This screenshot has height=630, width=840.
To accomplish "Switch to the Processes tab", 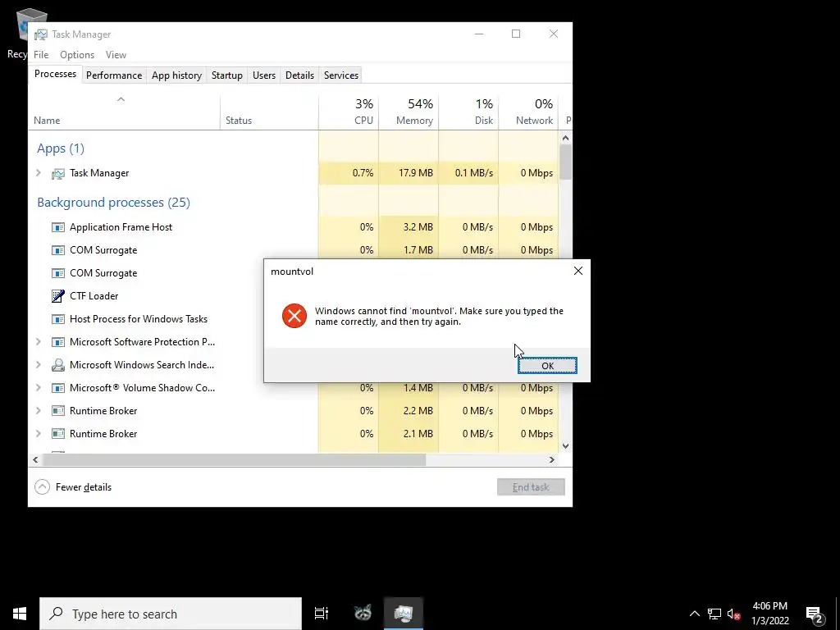I will pyautogui.click(x=55, y=74).
